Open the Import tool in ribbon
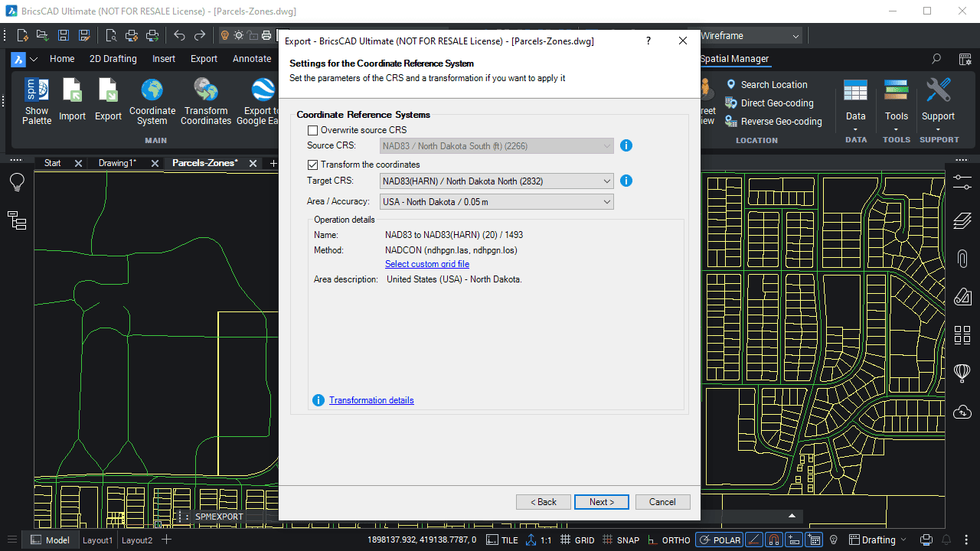980x551 pixels. click(72, 91)
